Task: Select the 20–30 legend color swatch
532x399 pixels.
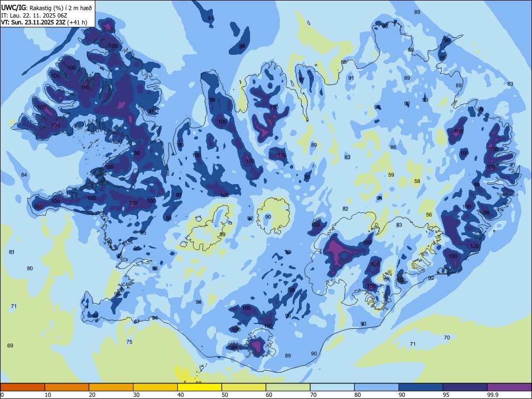Action: [111, 387]
